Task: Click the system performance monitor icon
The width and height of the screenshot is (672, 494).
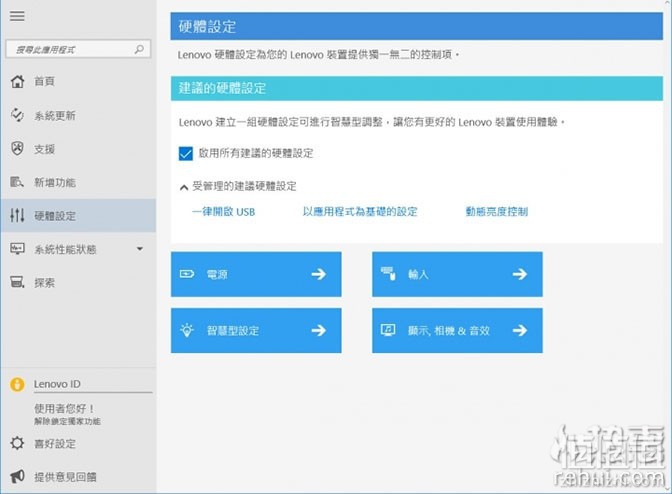Action: click(17, 249)
